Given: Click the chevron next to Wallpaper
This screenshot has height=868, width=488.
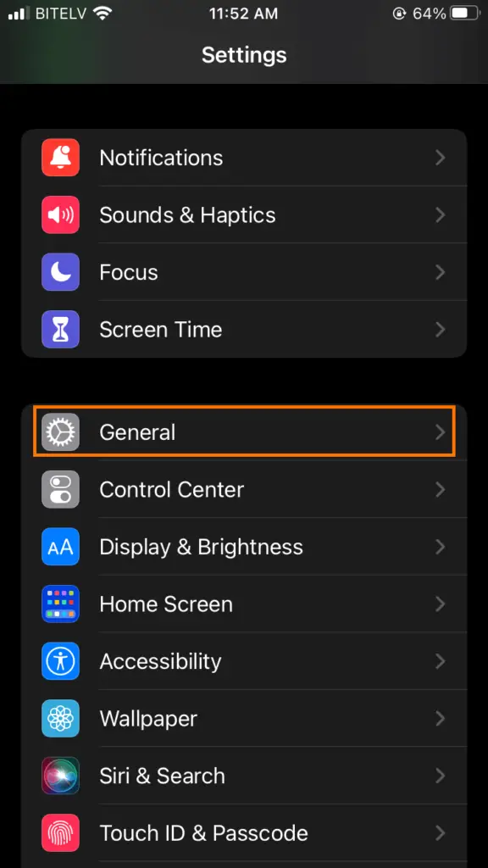Looking at the screenshot, I should tap(441, 719).
